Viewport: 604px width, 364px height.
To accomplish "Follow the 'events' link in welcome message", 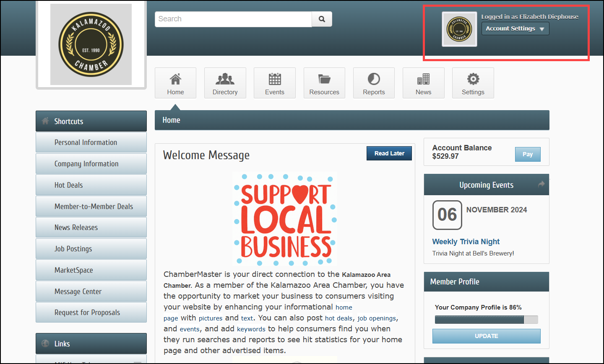I will [x=190, y=329].
